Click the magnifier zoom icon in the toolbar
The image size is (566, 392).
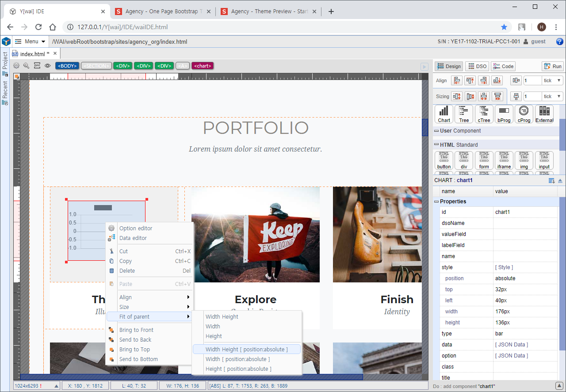click(27, 66)
